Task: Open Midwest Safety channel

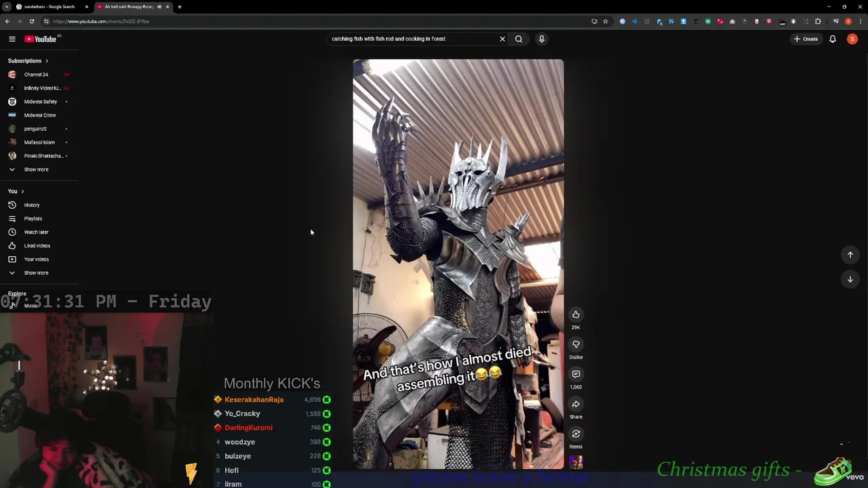Action: [x=39, y=102]
